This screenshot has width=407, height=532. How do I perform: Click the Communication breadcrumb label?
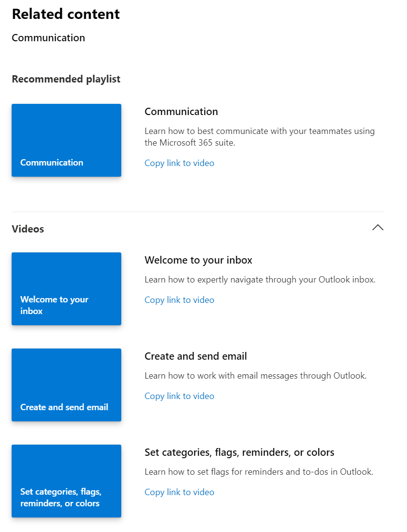click(x=48, y=37)
